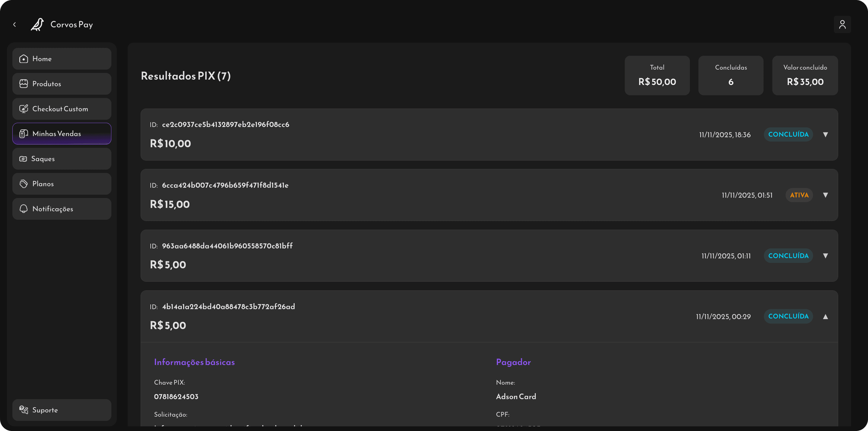This screenshot has width=868, height=431.
Task: Click the date 11/11/2025, 00:29
Action: (724, 317)
